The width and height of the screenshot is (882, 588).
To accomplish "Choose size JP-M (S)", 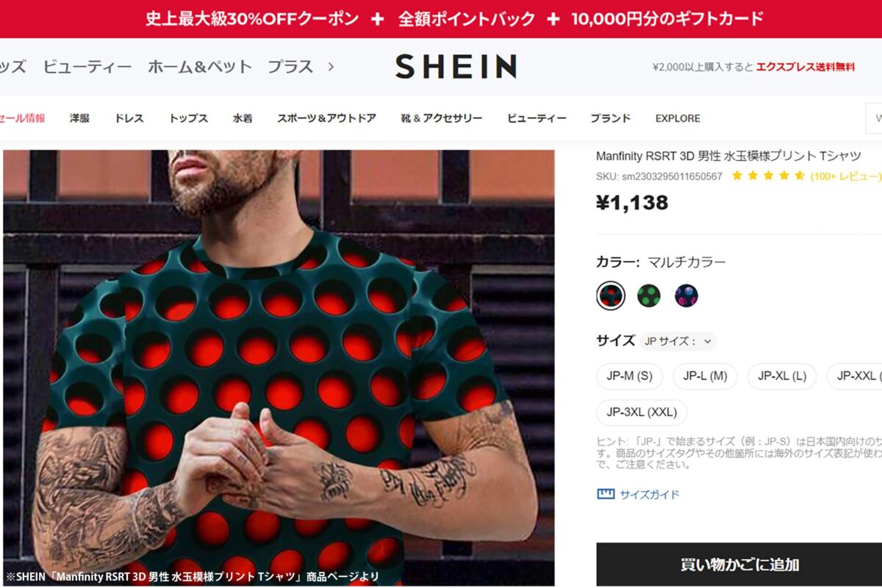I will pyautogui.click(x=629, y=376).
